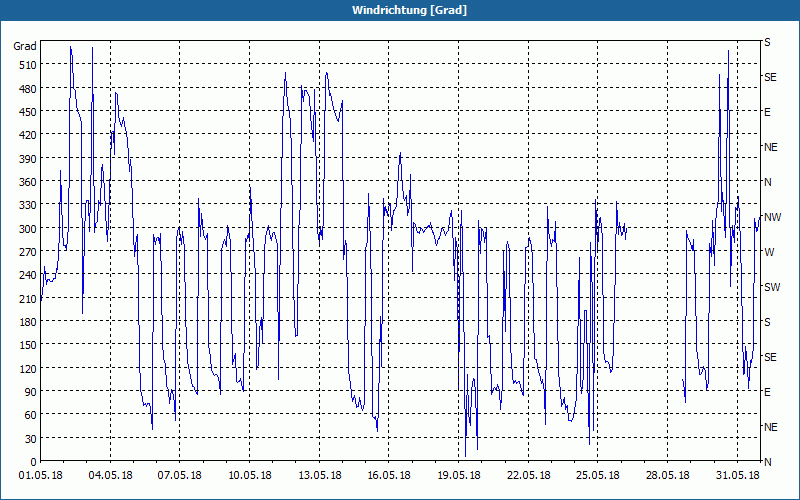Select the "120" axis value

pos(28,369)
